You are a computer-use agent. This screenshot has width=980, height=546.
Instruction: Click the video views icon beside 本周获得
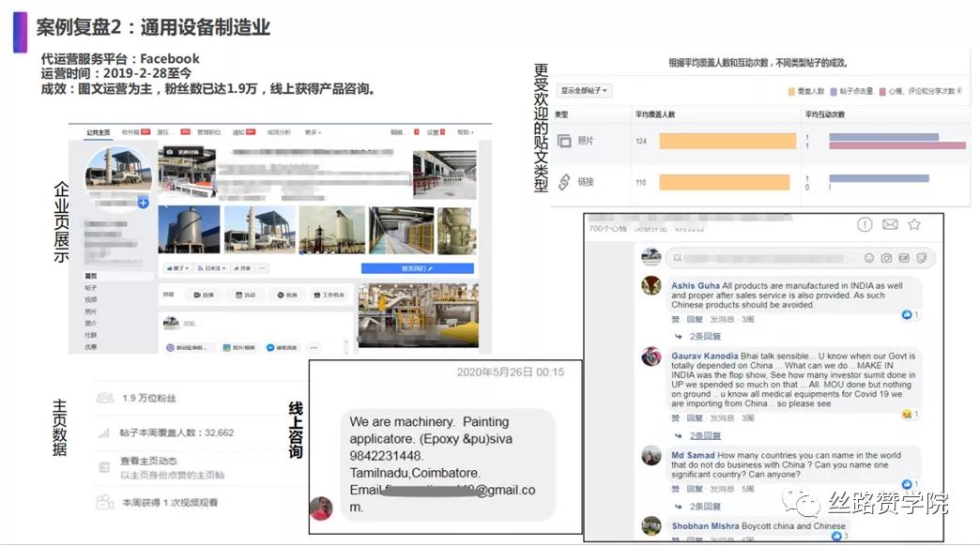tap(105, 502)
